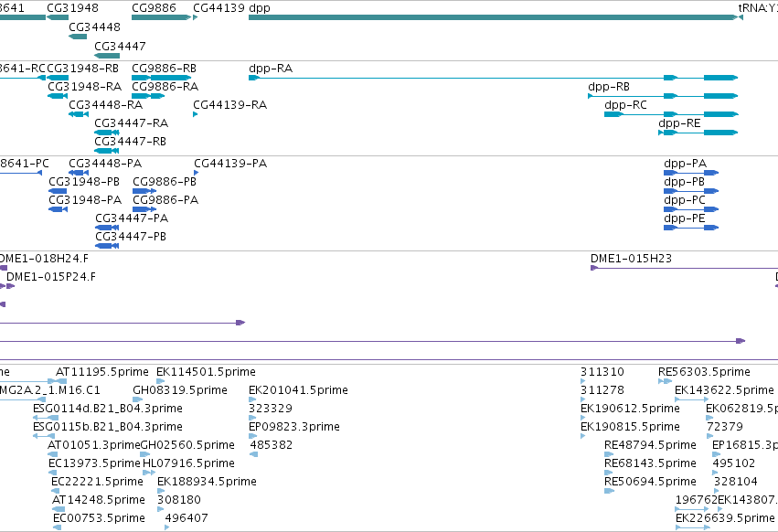
Task: Click the CG34447-RB transcript
Action: tap(107, 151)
